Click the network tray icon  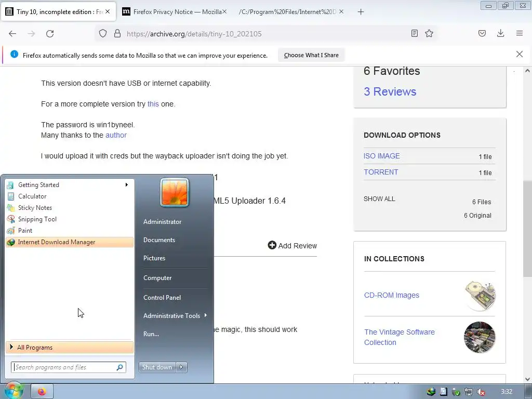[x=469, y=392]
